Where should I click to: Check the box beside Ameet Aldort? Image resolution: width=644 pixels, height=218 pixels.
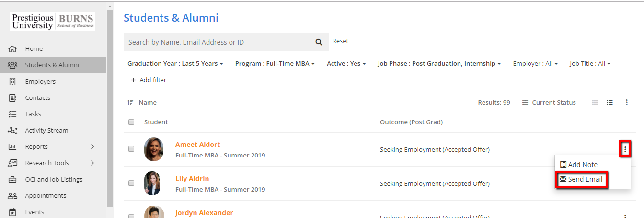pos(131,149)
